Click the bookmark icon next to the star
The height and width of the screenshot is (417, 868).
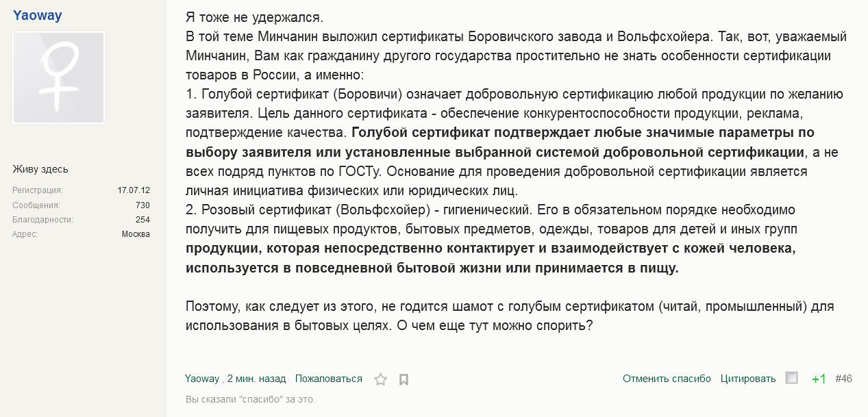click(404, 379)
